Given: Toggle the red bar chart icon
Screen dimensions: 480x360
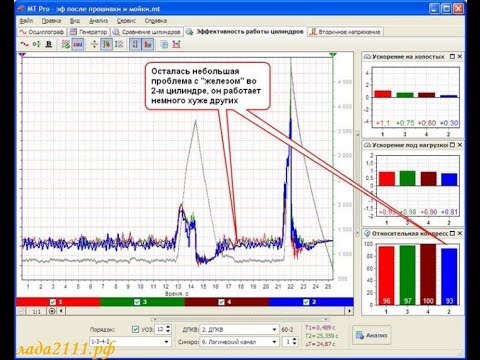Looking at the screenshot, I should coord(148,44).
